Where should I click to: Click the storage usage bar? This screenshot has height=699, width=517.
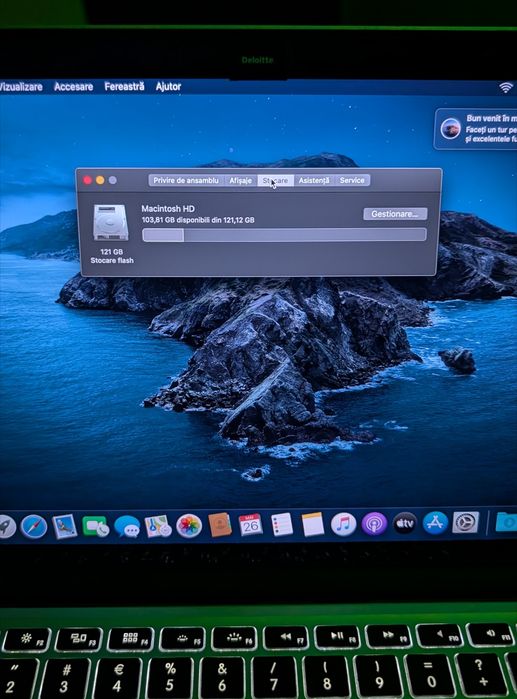284,235
